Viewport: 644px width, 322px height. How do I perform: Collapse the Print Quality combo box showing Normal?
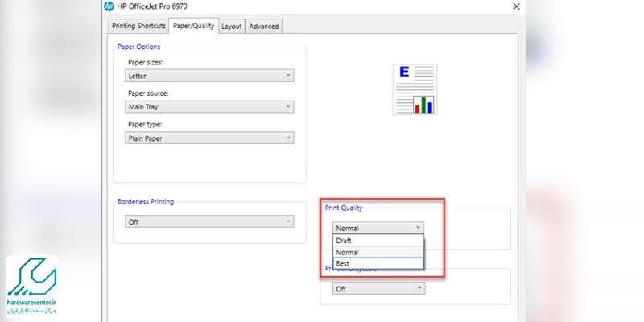coord(378,228)
